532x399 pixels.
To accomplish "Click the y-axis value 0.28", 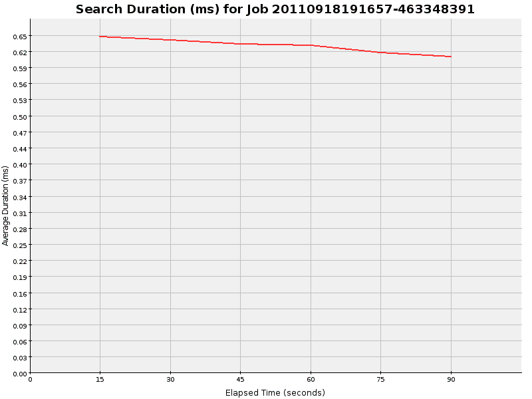I will (20, 229).
